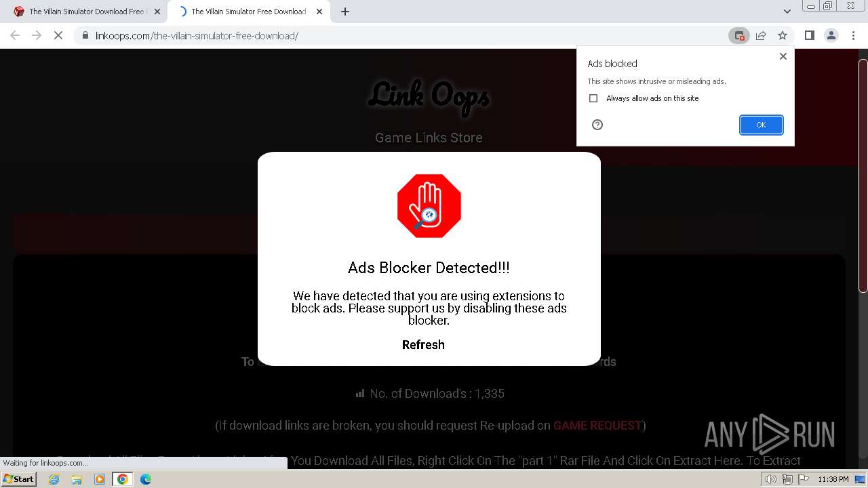Toggle the browser side panel
The width and height of the screenshot is (868, 488).
point(809,35)
